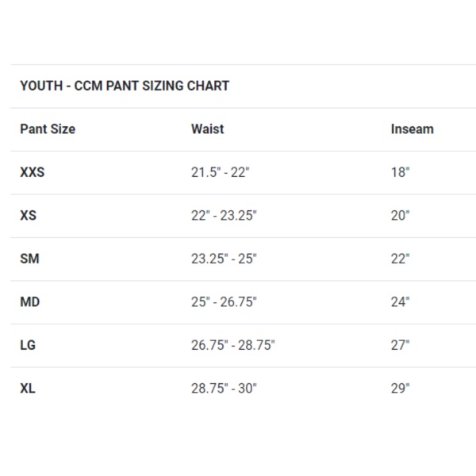Click the XS size row label

click(x=29, y=216)
